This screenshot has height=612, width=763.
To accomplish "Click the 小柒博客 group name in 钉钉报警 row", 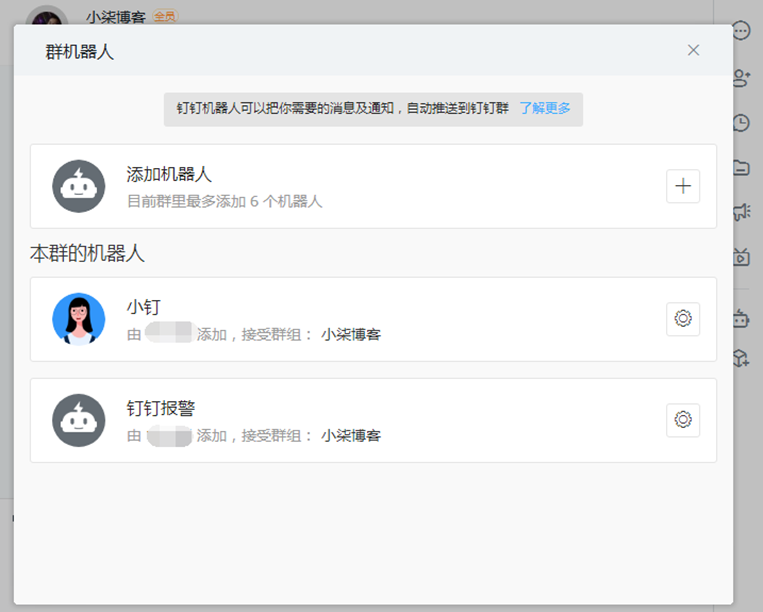I will pos(350,435).
